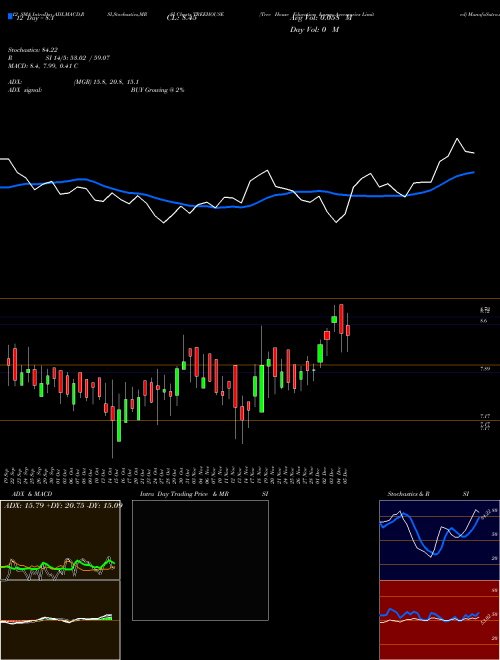Click the 'Avg Vol: 0.058 M' value
Viewport: 500px width, 660px height.
(x=321, y=18)
